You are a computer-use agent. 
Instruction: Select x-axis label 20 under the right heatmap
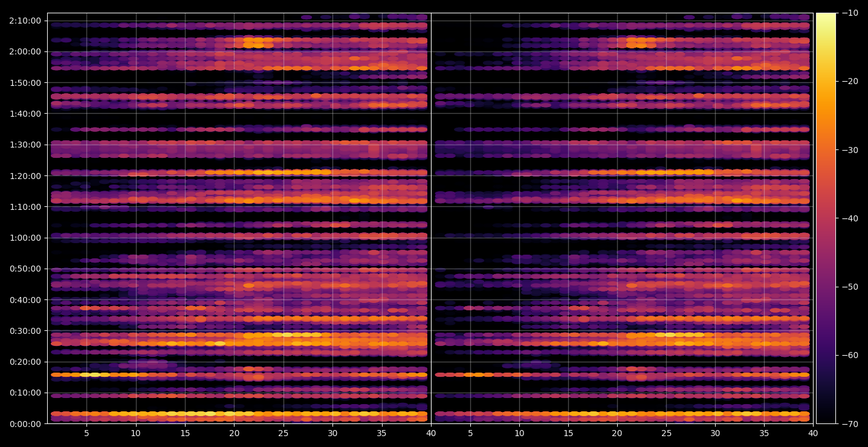(x=617, y=434)
